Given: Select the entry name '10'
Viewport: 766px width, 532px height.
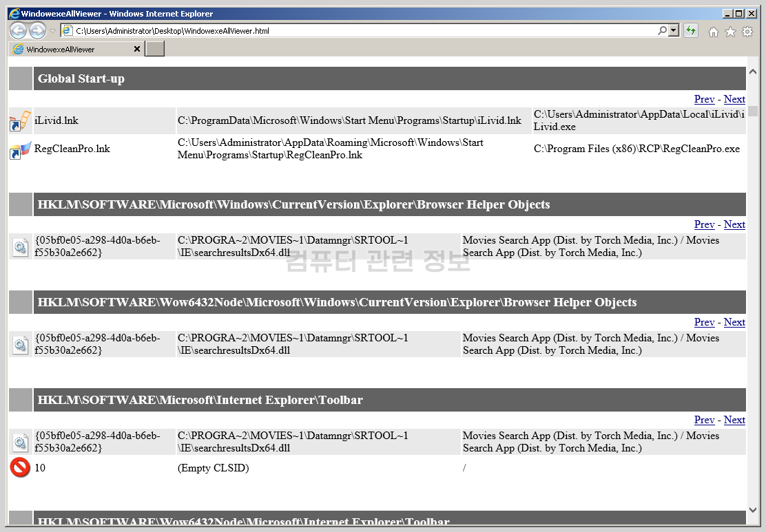Looking at the screenshot, I should pyautogui.click(x=40, y=468).
